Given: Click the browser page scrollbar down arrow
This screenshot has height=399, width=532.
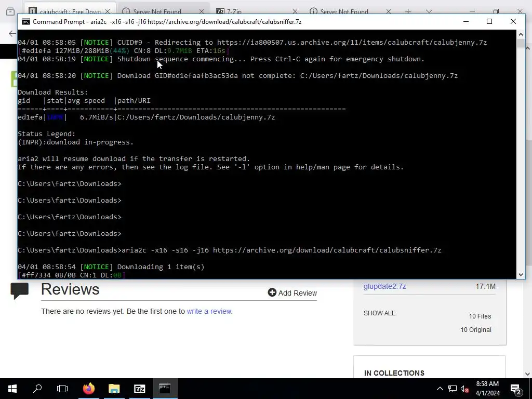Looking at the screenshot, I should click(x=528, y=374).
